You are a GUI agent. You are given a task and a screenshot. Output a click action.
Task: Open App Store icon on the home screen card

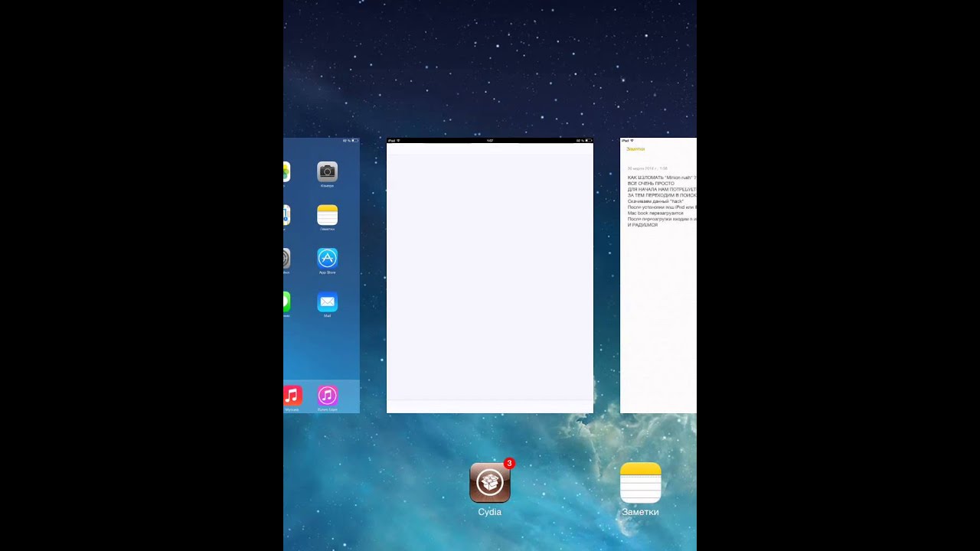click(x=327, y=258)
